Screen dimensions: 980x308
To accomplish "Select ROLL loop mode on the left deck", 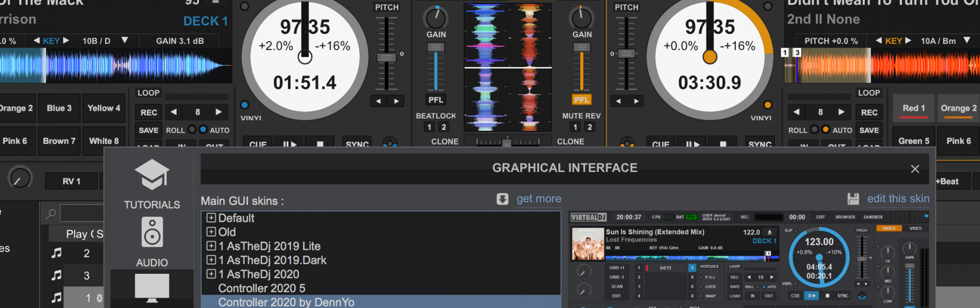I will tap(192, 130).
